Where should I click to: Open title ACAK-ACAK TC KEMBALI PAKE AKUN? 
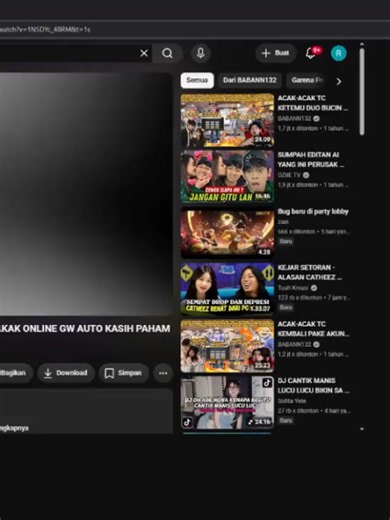[313, 329]
